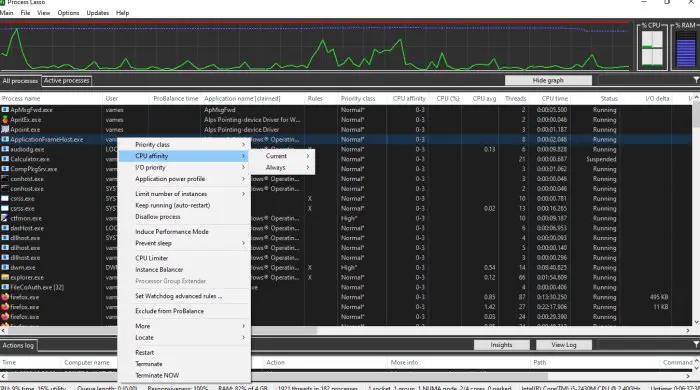Click the Actions log filter funnel icon
Viewport: 700px width, 390px height.
(x=696, y=344)
